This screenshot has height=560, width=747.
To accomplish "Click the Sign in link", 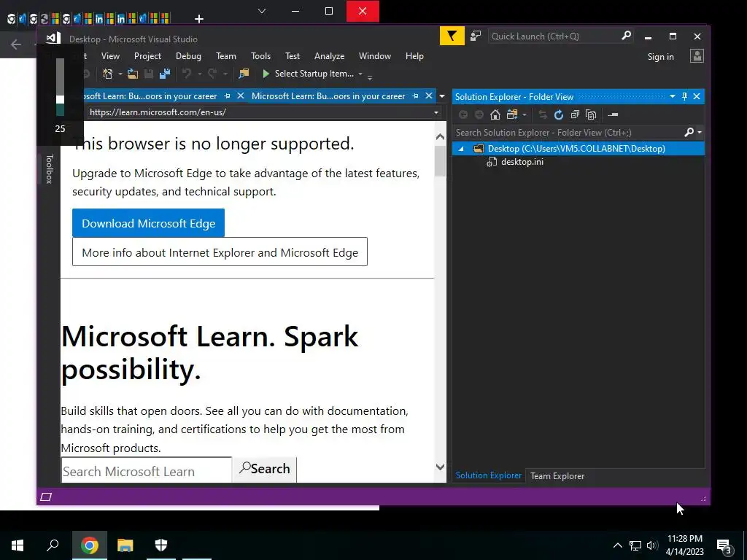I will point(660,57).
